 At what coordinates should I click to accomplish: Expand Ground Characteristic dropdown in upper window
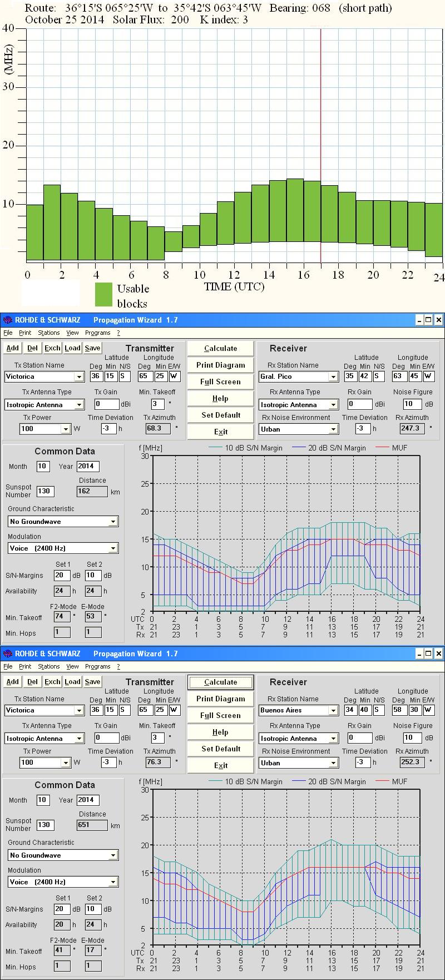pos(113,522)
